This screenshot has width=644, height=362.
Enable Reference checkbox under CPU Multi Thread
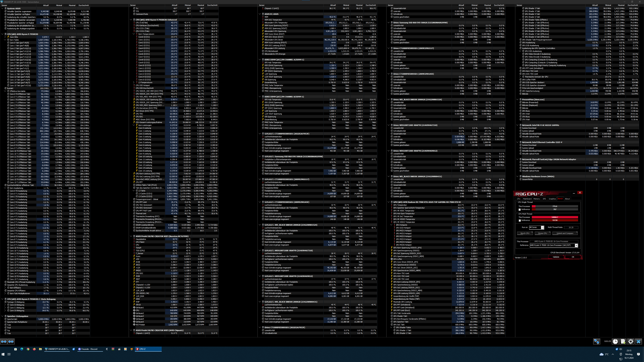click(520, 221)
